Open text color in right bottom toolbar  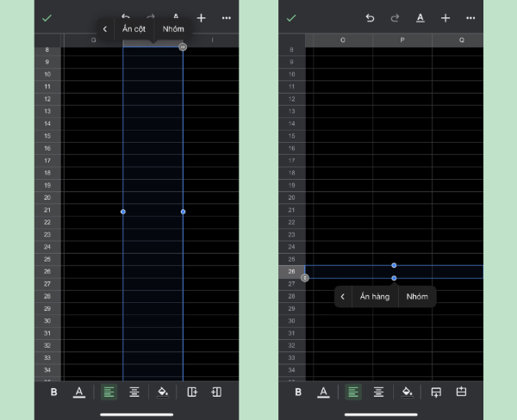[x=324, y=392]
